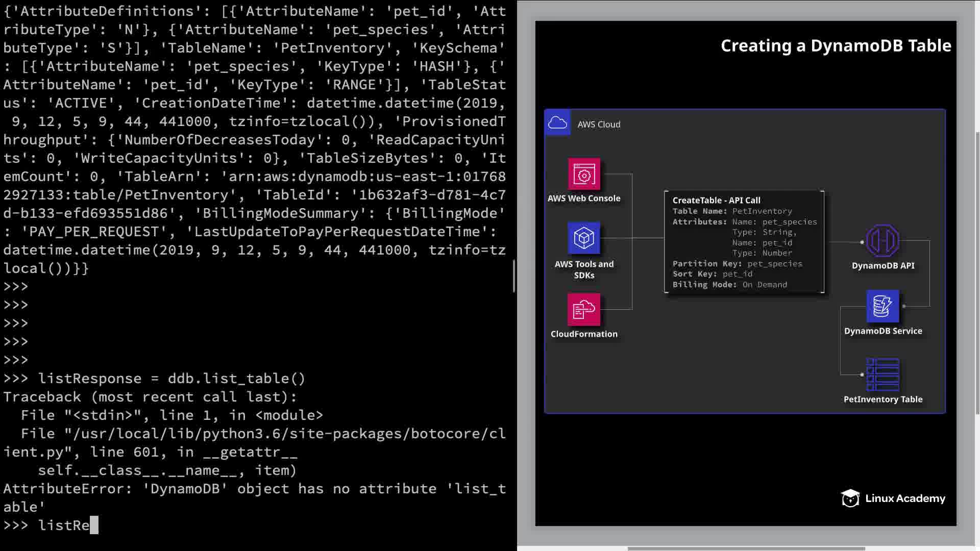980x551 pixels.
Task: Click the terminal cursor after listRe
Action: (94, 525)
